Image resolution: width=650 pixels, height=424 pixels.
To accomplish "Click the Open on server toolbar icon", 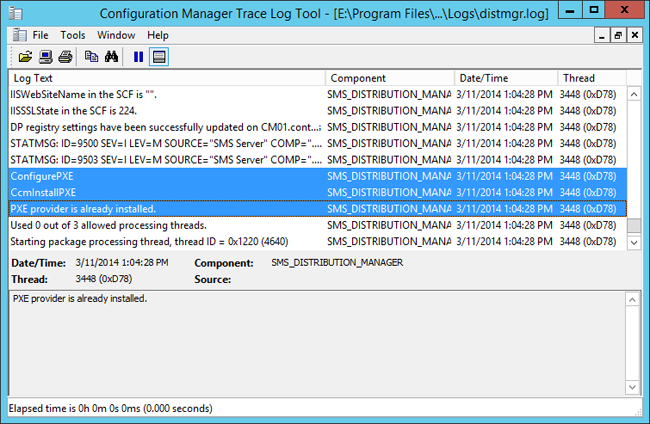I will (x=46, y=56).
